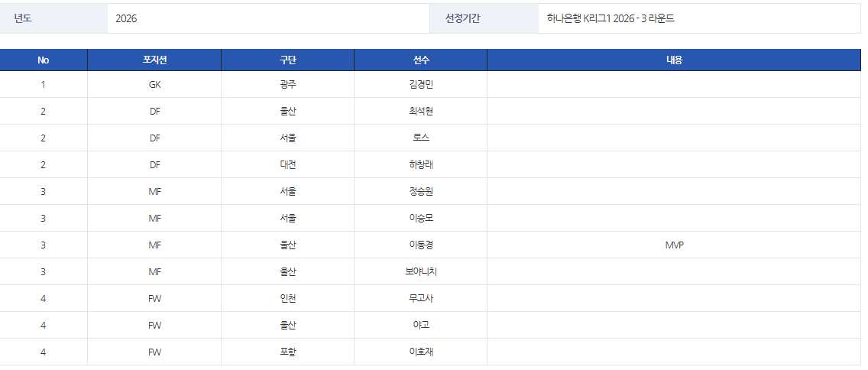Select the 하나은행 K리그1 2026 - 3 라운드 field
Viewport: 868px width, 370px height.
611,19
